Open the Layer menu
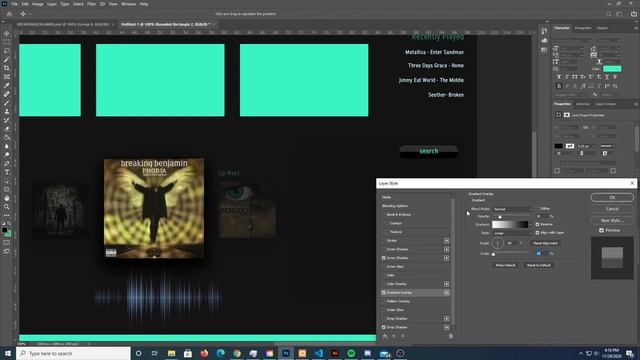Viewport: 640px width, 360px height. point(52,4)
